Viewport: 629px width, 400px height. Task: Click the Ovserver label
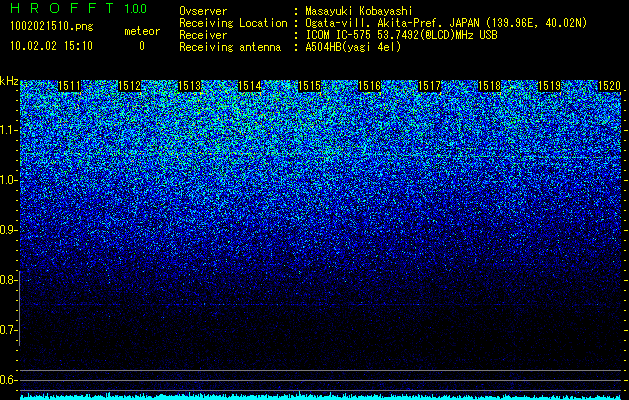click(x=203, y=11)
